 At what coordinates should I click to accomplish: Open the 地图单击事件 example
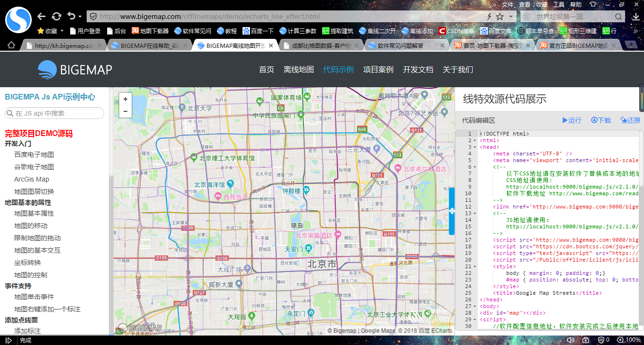click(34, 297)
